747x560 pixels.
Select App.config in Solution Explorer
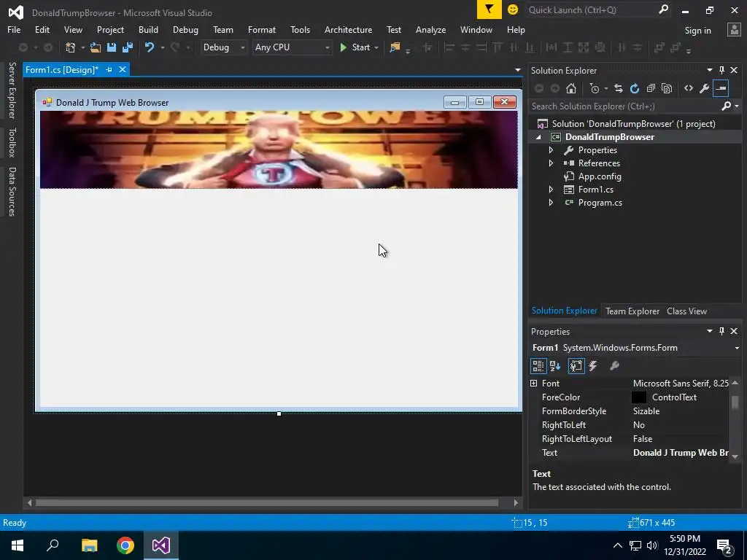[x=600, y=176]
